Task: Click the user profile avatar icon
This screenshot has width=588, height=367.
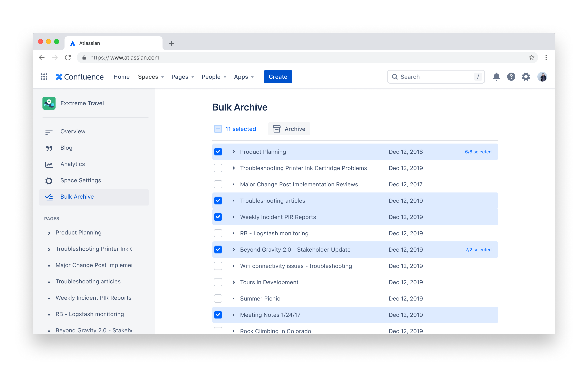Action: pyautogui.click(x=542, y=76)
